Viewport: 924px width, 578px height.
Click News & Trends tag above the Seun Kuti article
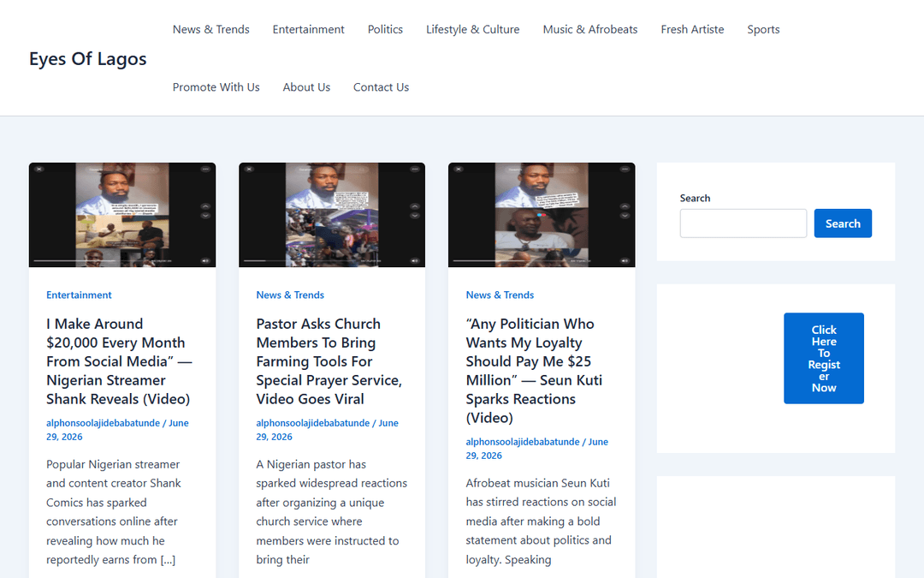(500, 295)
